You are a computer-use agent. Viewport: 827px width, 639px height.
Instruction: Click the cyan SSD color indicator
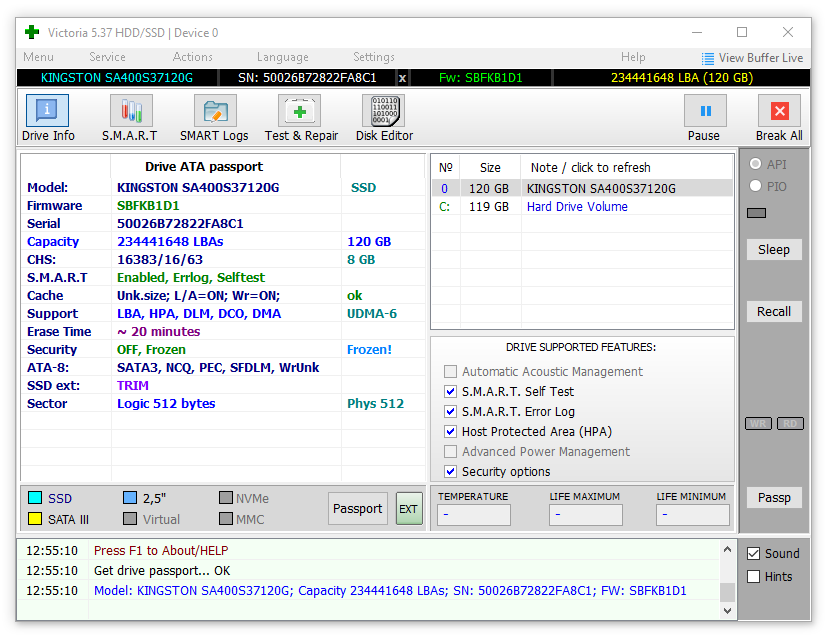click(x=35, y=498)
